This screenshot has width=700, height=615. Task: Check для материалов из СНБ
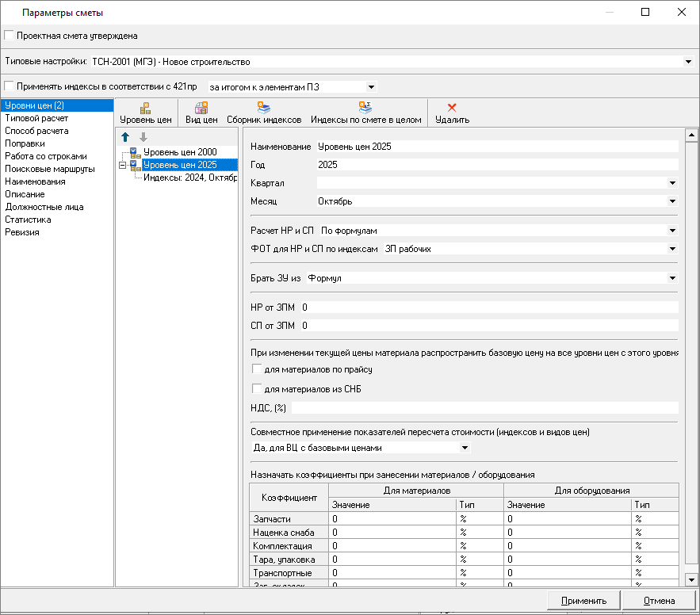click(x=257, y=388)
